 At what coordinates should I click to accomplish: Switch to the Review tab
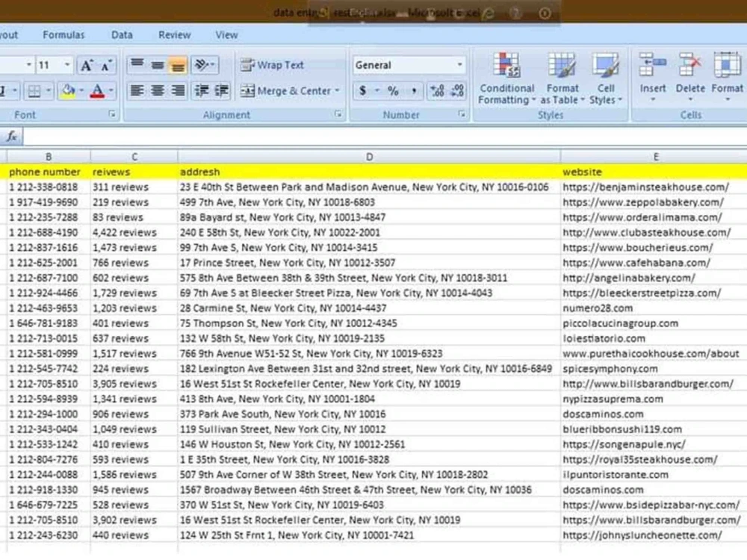174,35
